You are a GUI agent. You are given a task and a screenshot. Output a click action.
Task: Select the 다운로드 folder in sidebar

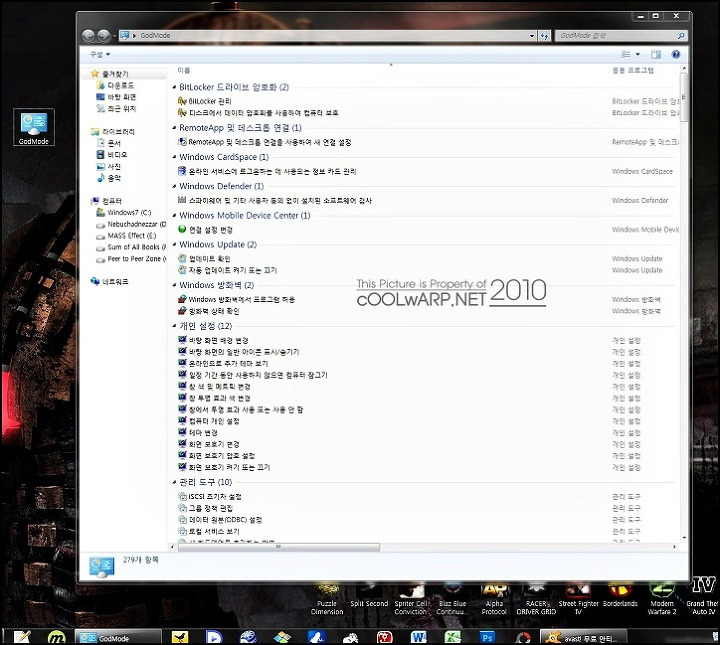[115, 85]
